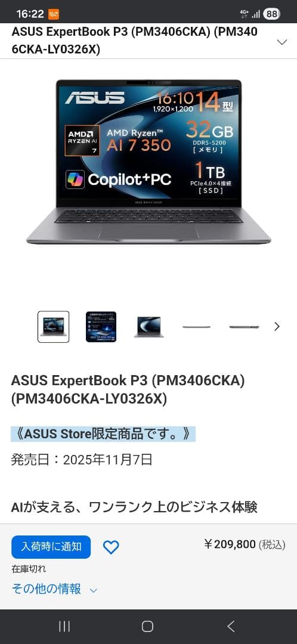Tap the signal strength icon in status bar
Viewport: 297px width, 644px height.
click(255, 14)
